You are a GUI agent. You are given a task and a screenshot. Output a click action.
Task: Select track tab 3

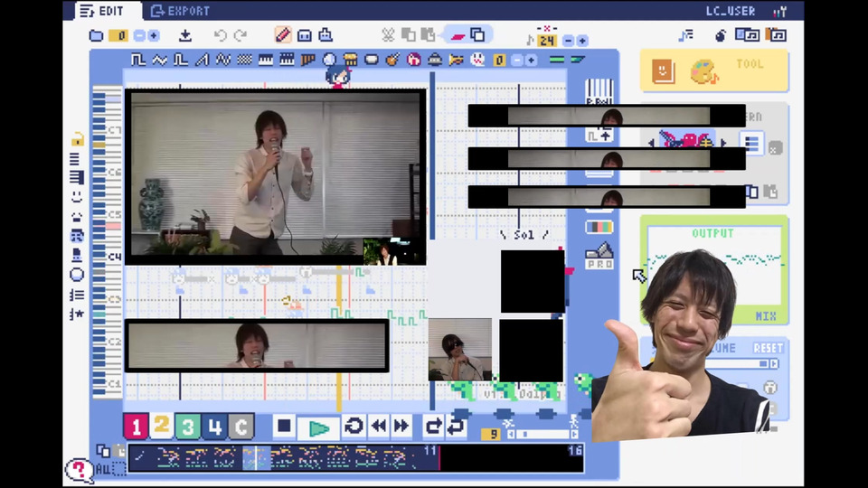(188, 427)
